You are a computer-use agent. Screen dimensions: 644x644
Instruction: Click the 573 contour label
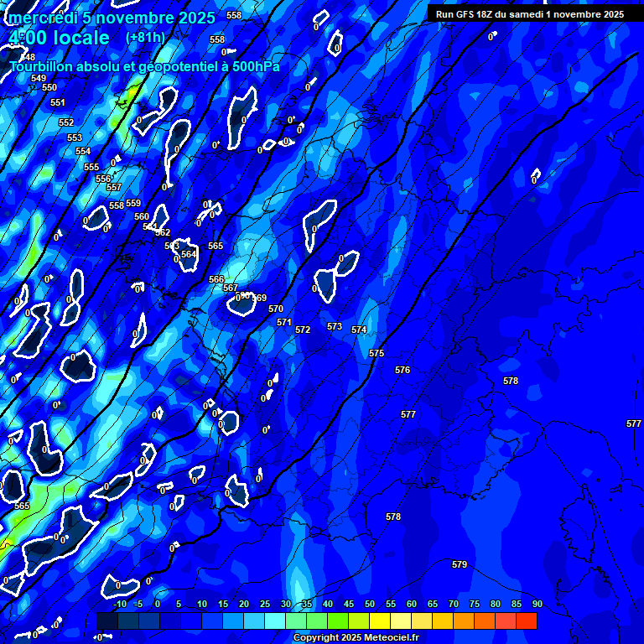tap(335, 326)
